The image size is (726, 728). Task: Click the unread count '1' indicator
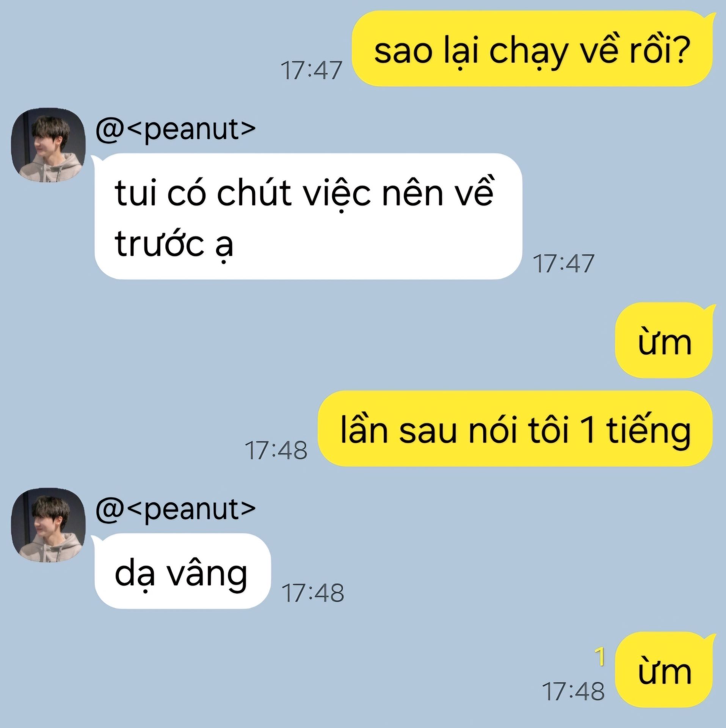(599, 656)
